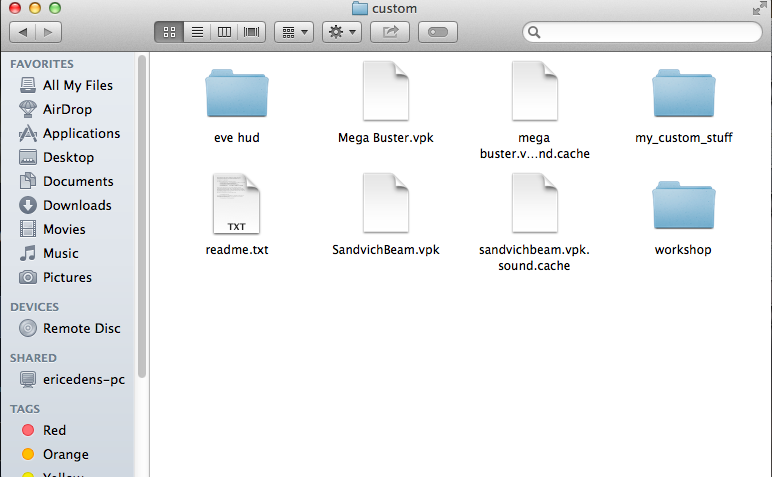The height and width of the screenshot is (477, 772).
Task: Select the eve hud folder icon
Action: pyautogui.click(x=237, y=94)
